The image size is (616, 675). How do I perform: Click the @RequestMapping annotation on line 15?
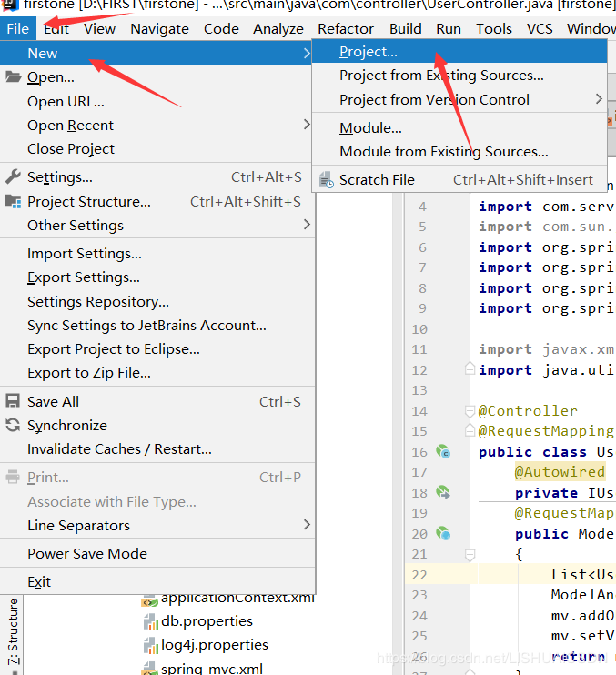click(x=545, y=431)
